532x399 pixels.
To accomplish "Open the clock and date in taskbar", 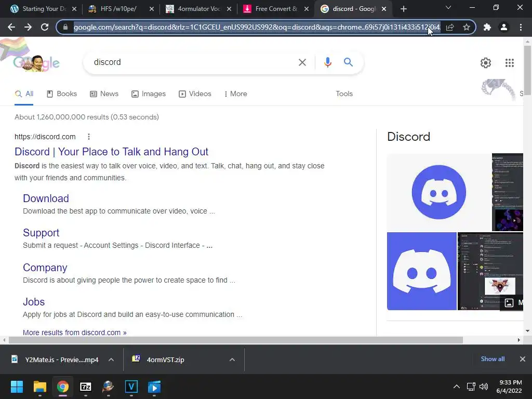I will tap(509, 387).
